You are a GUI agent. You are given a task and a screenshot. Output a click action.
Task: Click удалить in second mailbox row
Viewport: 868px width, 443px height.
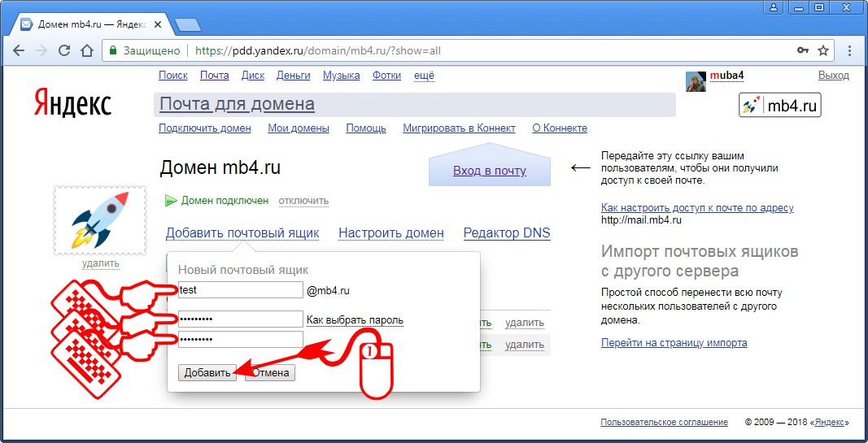click(x=524, y=345)
